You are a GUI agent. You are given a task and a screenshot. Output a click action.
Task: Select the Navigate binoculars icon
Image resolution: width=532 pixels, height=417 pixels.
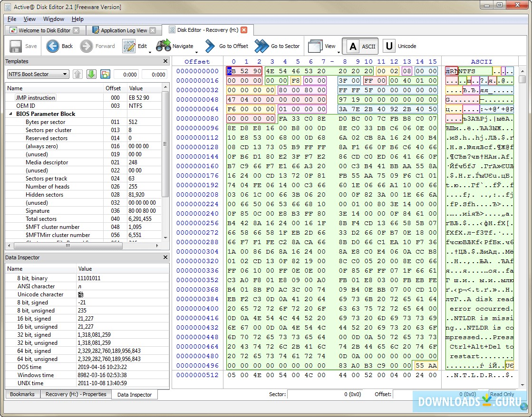coord(164,46)
